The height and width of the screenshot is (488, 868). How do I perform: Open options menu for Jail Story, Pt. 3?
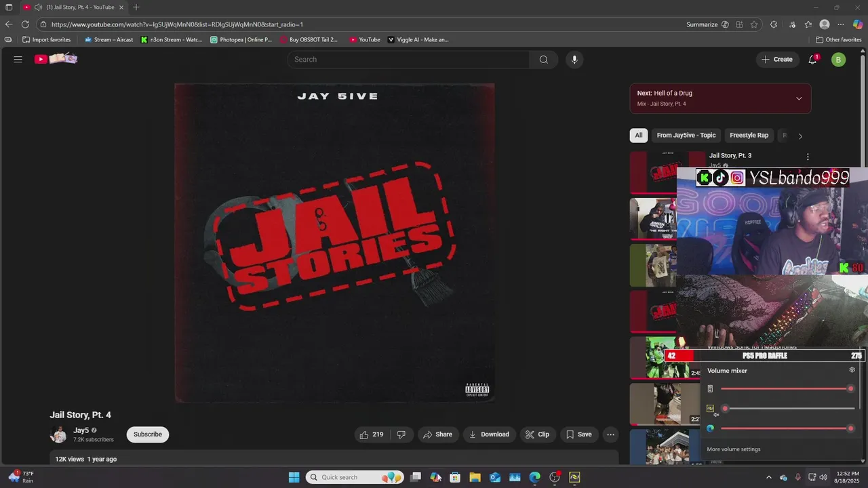coord(807,157)
